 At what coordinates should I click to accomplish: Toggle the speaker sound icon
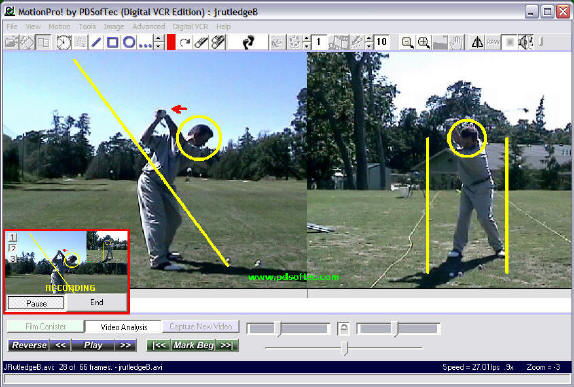[526, 42]
